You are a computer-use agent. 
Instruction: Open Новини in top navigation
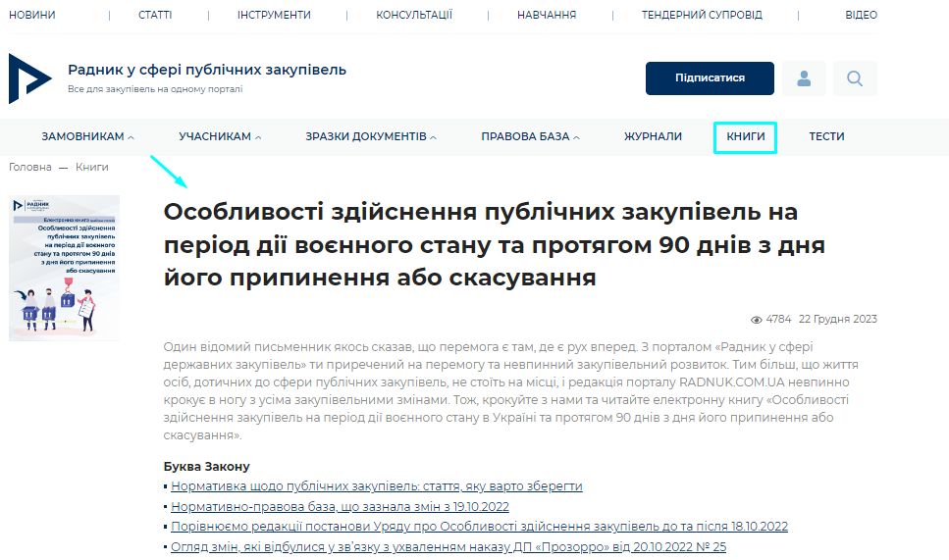coord(32,15)
